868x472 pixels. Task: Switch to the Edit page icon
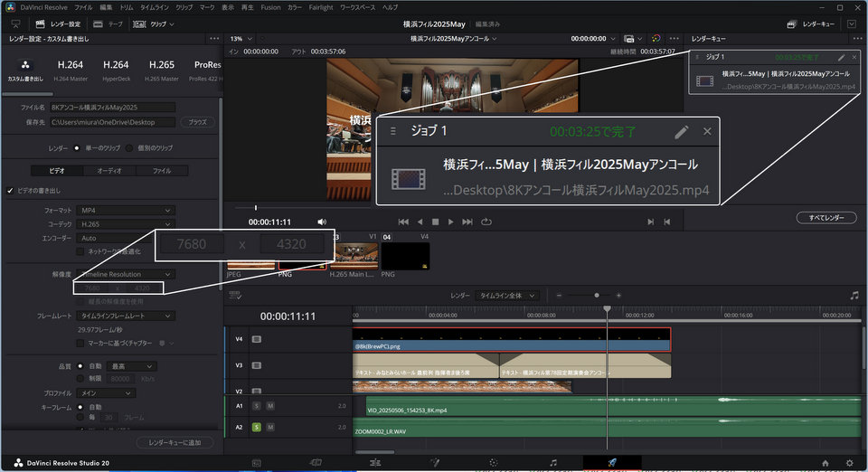point(374,462)
